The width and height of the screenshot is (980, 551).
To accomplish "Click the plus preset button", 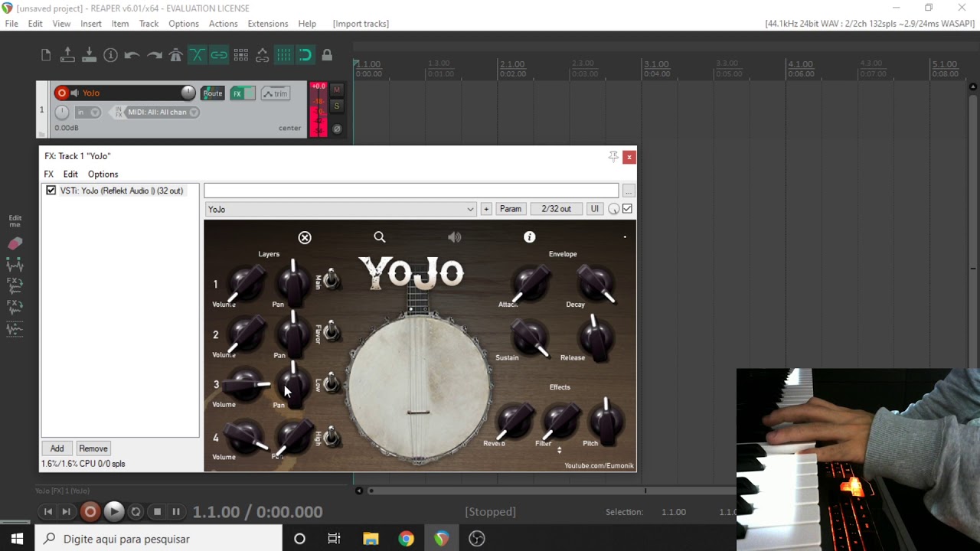I will pyautogui.click(x=486, y=209).
